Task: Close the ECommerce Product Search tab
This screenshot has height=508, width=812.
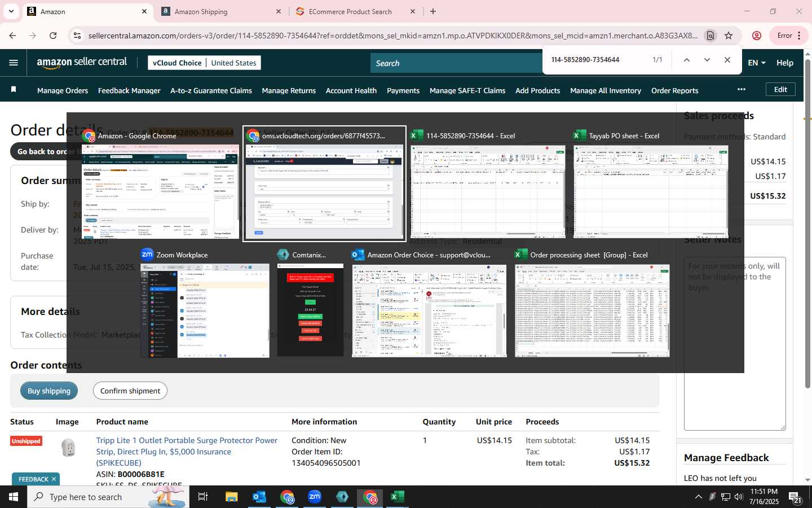Action: click(413, 11)
